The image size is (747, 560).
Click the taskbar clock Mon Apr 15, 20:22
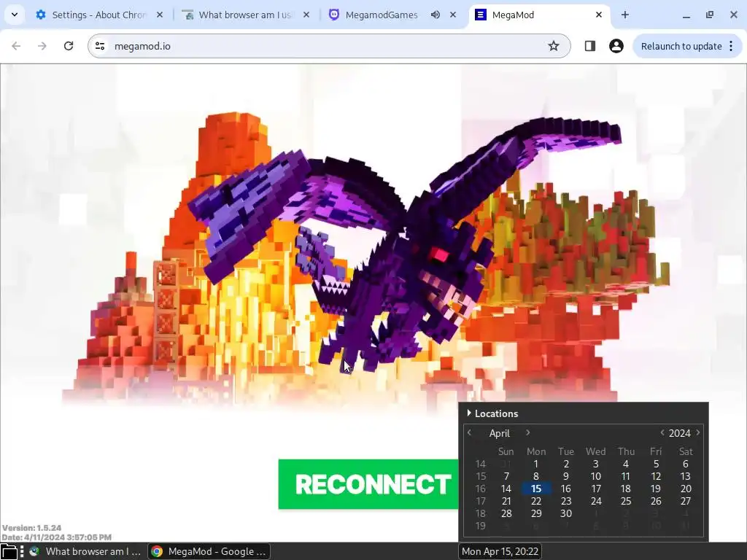(500, 551)
